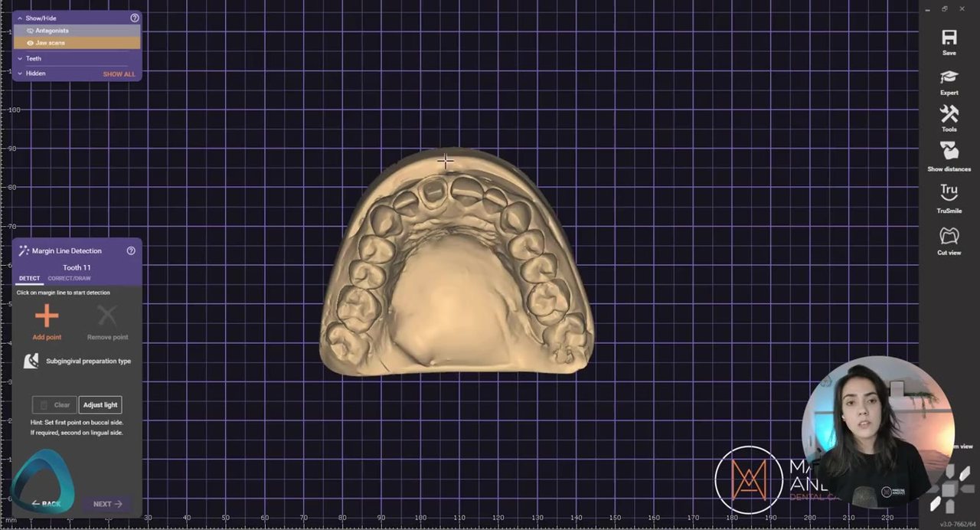Collapse the Show/Hide section
980x530 pixels.
coord(20,18)
